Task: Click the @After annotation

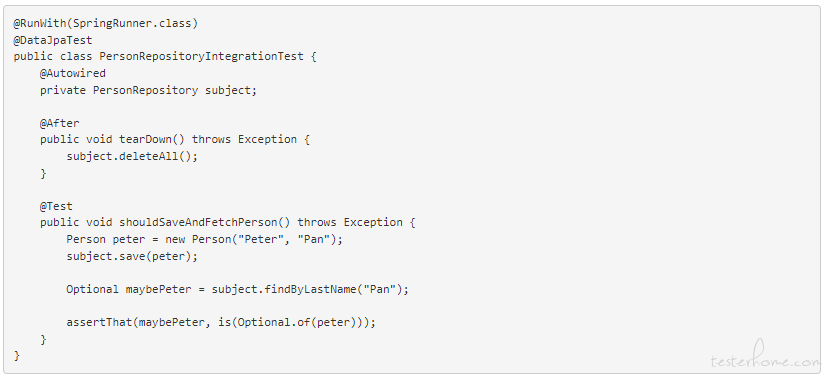Action: tap(60, 123)
